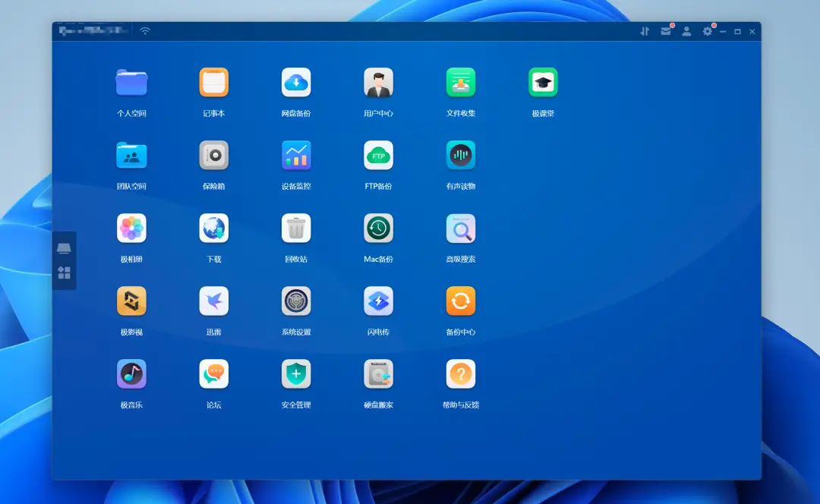Launch Mac备份 Time Machine backup
This screenshot has width=820, height=504.
(x=378, y=228)
